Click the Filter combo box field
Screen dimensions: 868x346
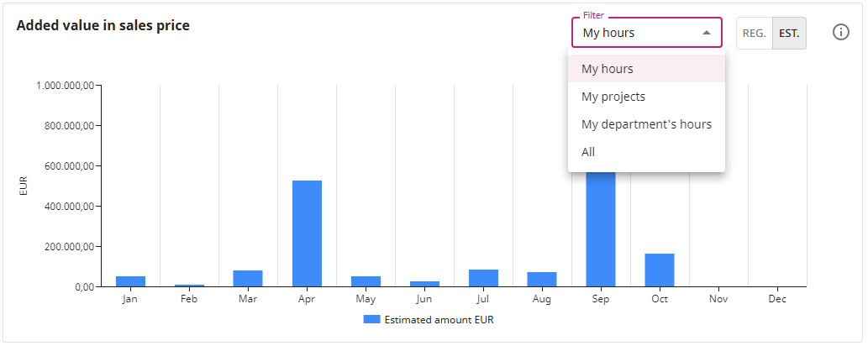pos(646,33)
